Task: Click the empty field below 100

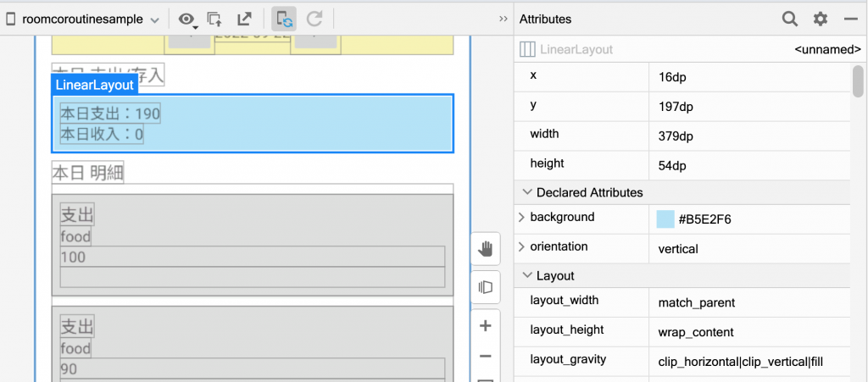Action: [253, 278]
